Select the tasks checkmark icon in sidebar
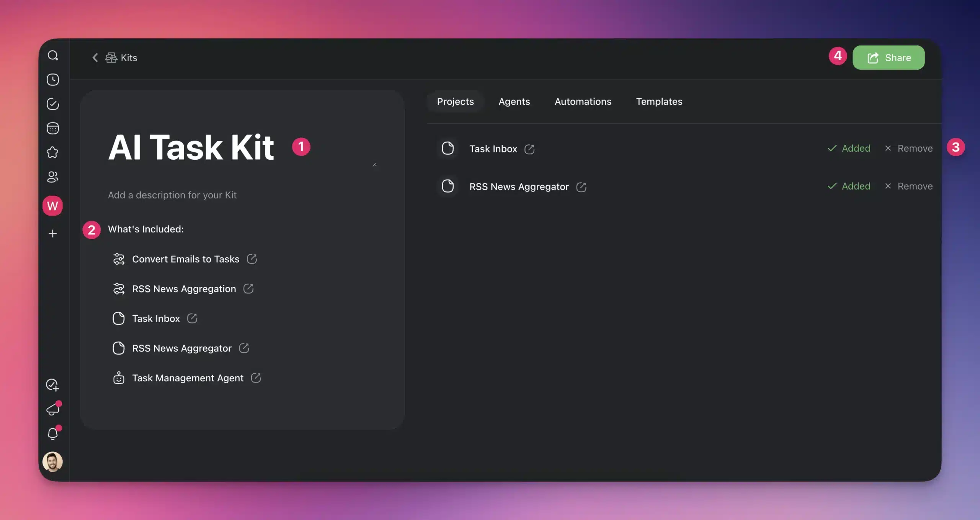This screenshot has height=520, width=980. [53, 104]
